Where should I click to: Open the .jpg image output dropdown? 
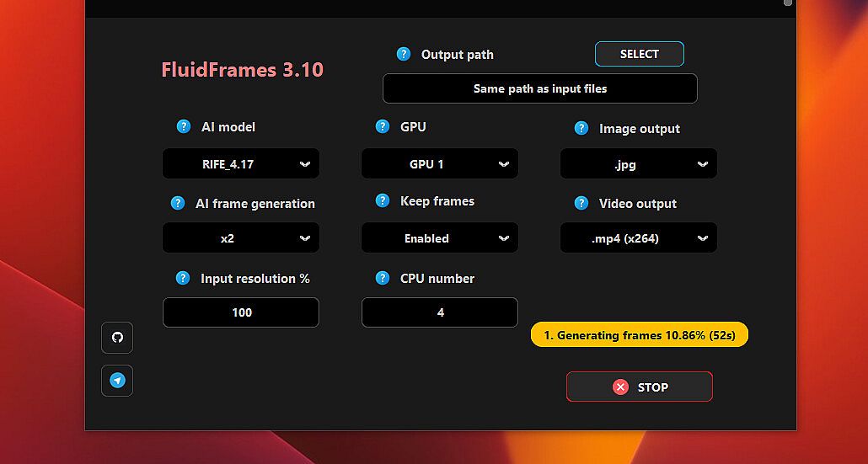(x=639, y=164)
